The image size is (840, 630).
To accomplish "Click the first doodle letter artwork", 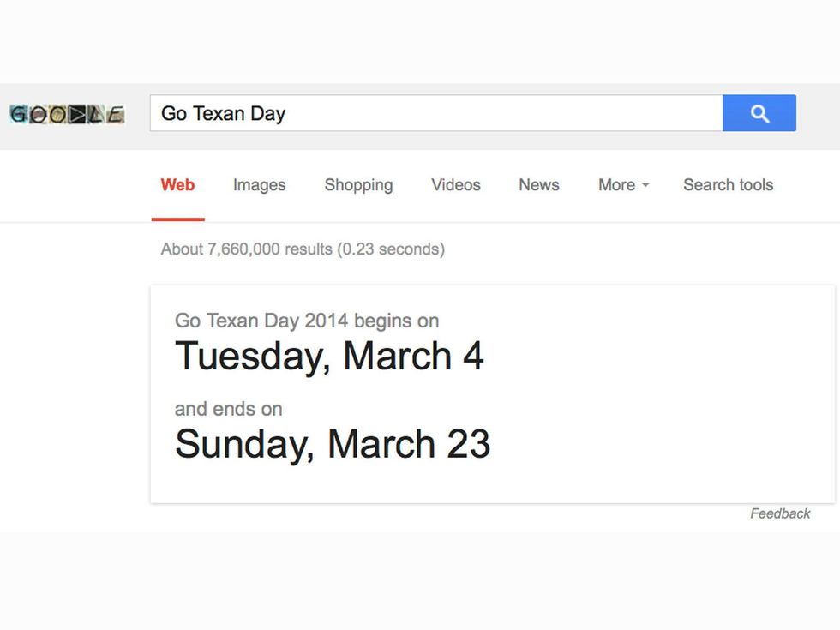I will (x=17, y=112).
